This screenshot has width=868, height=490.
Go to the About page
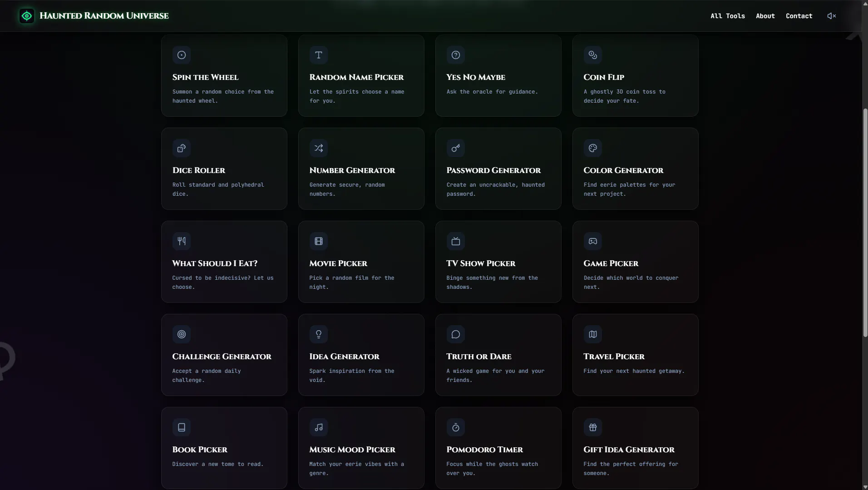click(x=765, y=16)
